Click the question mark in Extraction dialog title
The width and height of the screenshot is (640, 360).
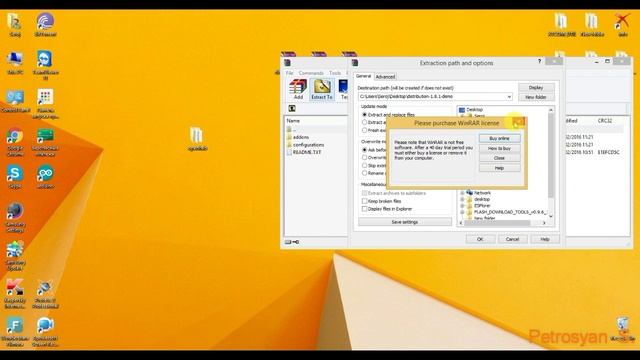coord(539,62)
